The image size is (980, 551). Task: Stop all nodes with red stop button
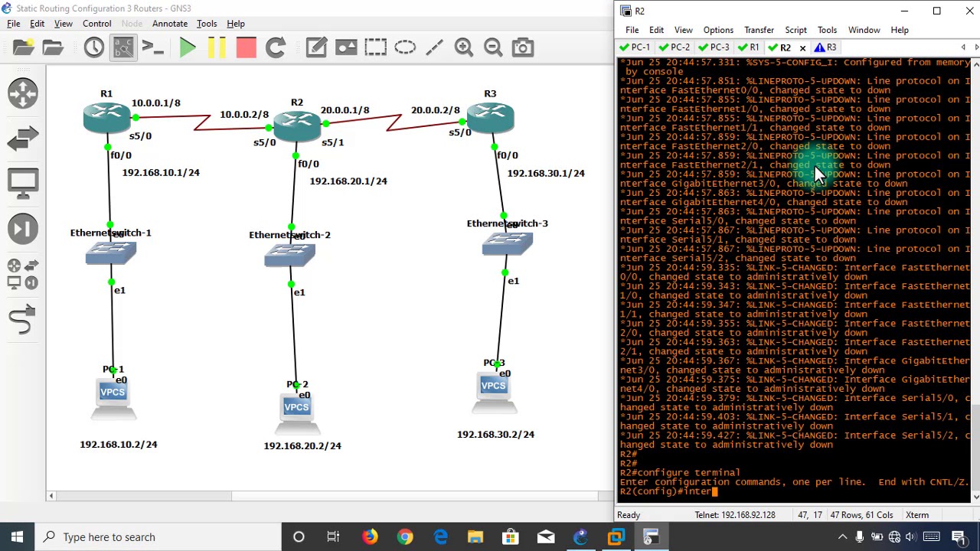pos(246,47)
